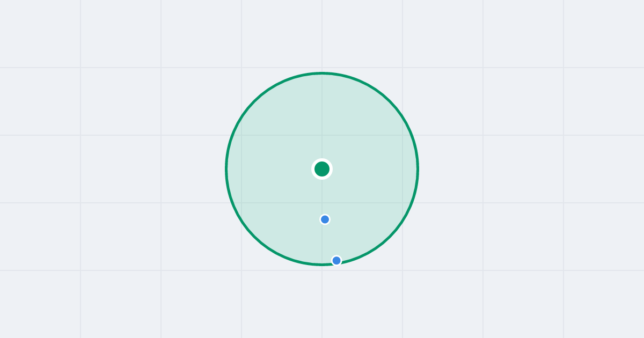Screen dimensions: 644x338
Task: Click the upper-left arc of the circle outline
Action: [254, 101]
